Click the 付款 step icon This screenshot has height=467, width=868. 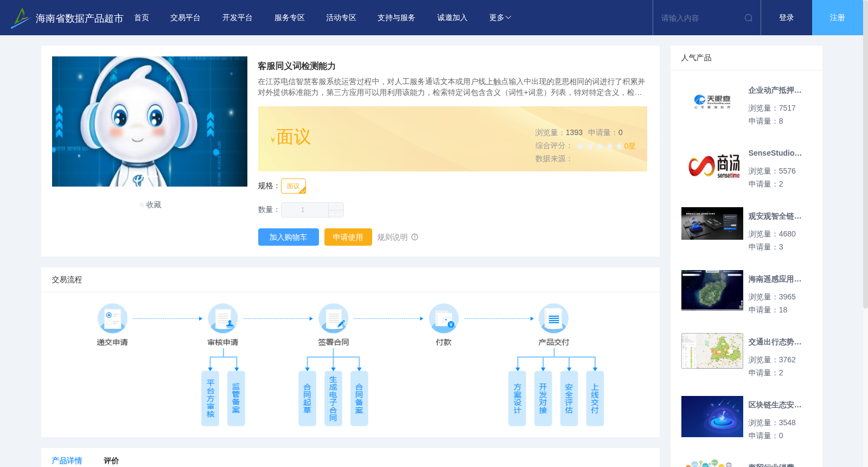444,318
